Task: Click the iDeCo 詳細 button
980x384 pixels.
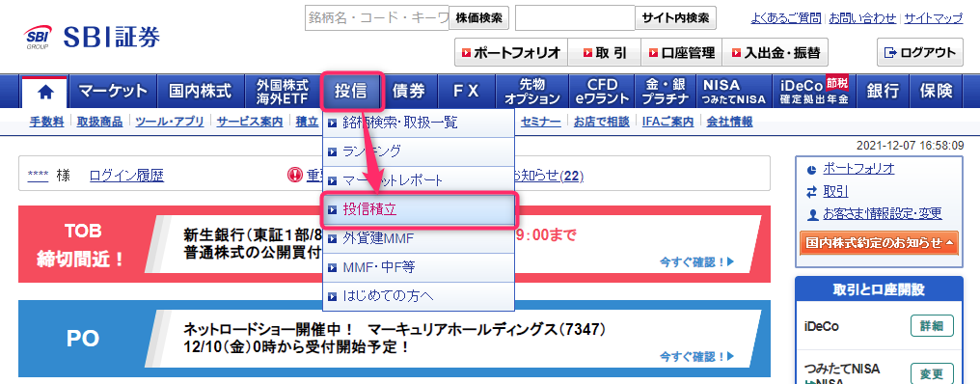Action: click(932, 326)
